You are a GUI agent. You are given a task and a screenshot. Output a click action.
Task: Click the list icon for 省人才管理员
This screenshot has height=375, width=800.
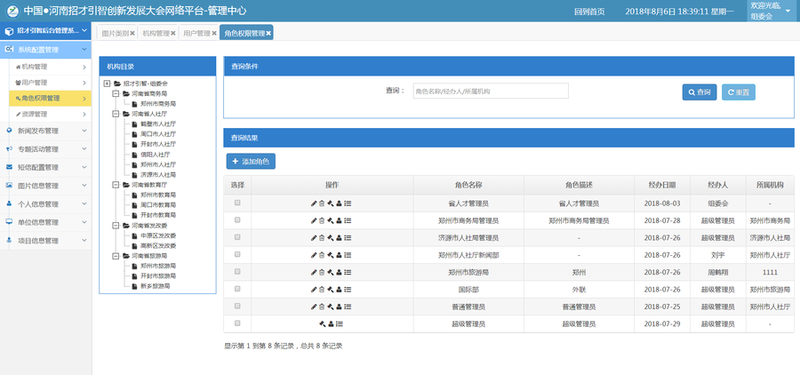point(347,204)
